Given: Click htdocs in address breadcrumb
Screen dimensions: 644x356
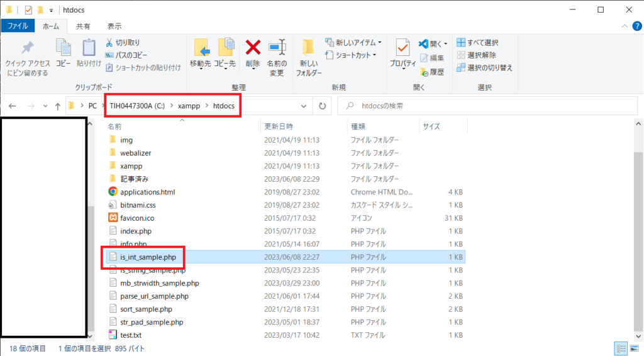Looking at the screenshot, I should coord(224,106).
